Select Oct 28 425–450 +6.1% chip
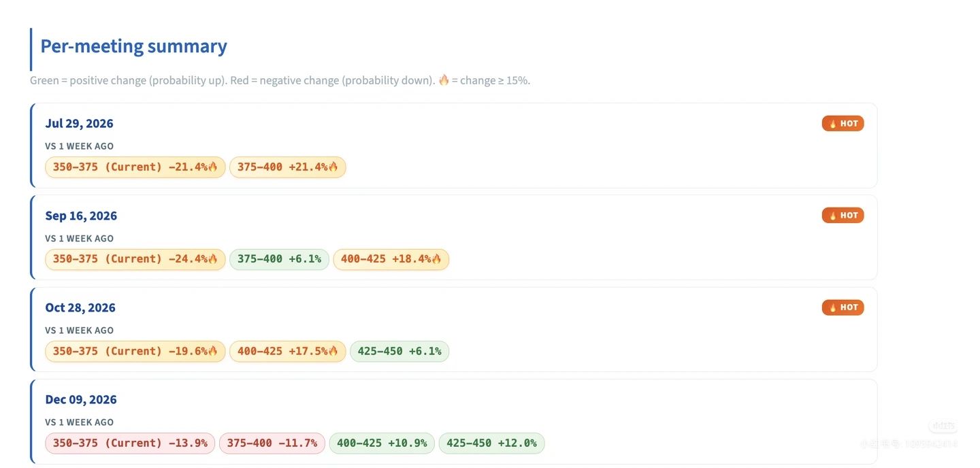980x468 pixels. coord(399,351)
